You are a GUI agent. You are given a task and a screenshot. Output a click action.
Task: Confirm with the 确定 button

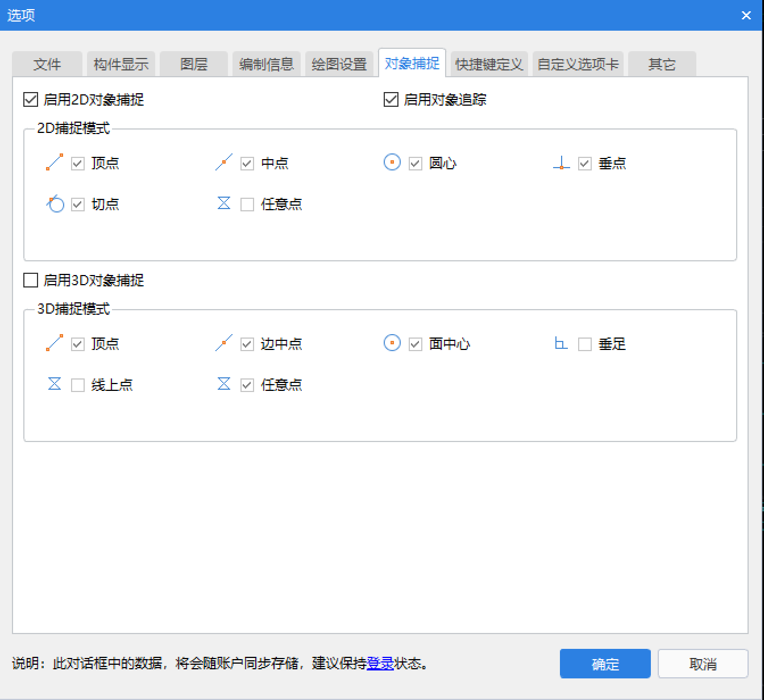[x=605, y=664]
